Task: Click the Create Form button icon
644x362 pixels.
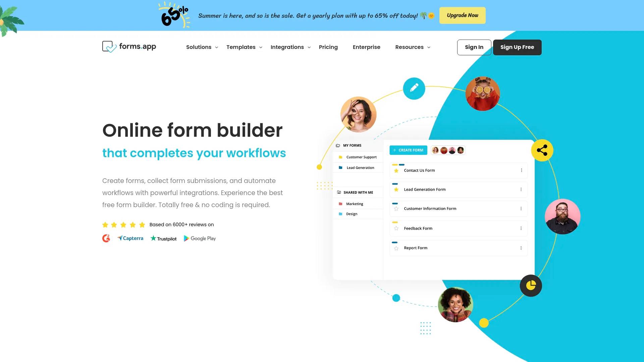Action: coord(394,150)
